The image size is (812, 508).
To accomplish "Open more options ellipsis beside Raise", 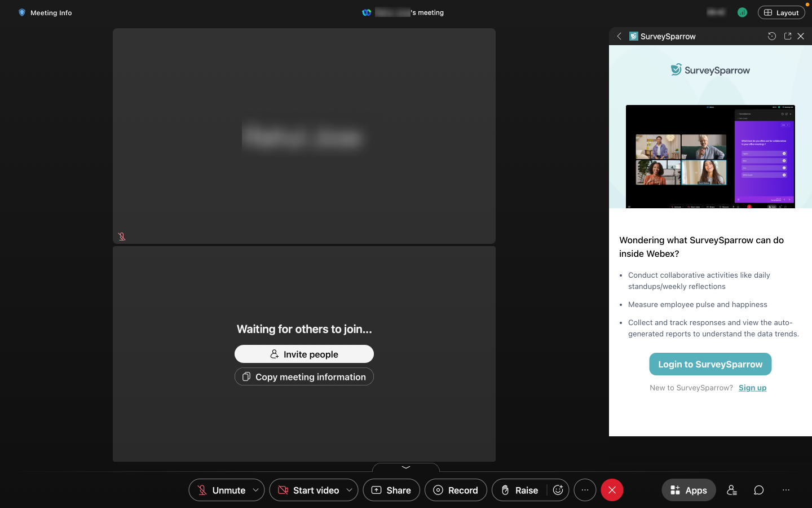I will pyautogui.click(x=585, y=490).
